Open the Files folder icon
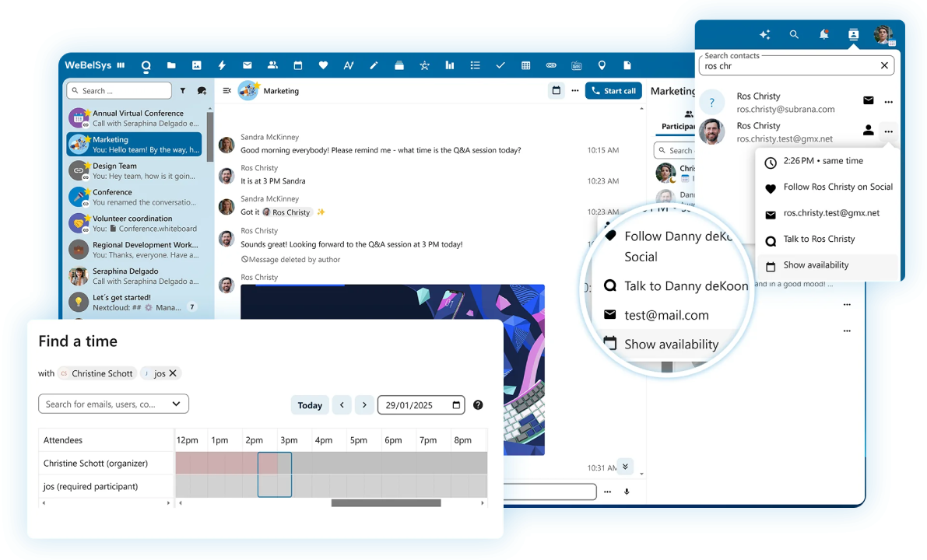This screenshot has height=560, width=927. point(171,66)
